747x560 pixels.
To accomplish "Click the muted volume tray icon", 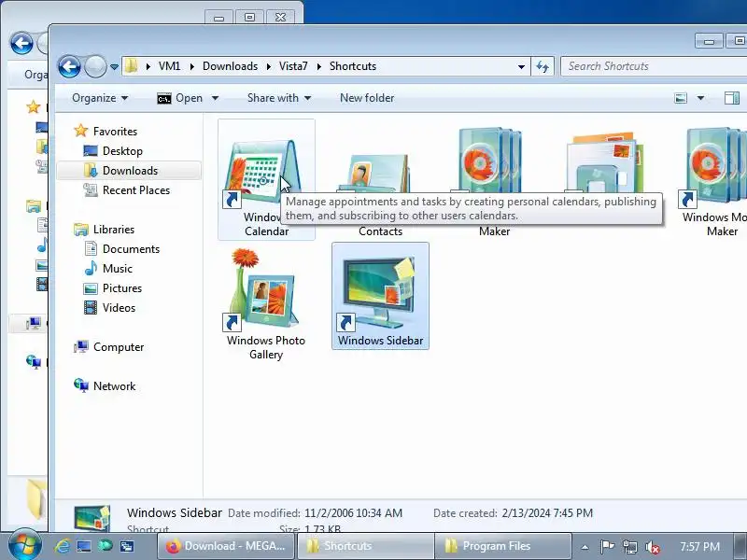I will [652, 547].
